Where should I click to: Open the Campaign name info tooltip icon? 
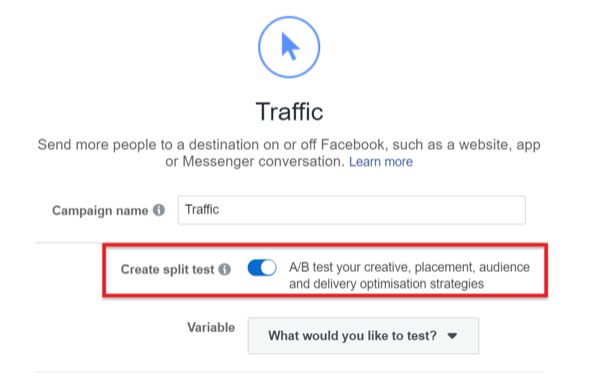pos(159,210)
